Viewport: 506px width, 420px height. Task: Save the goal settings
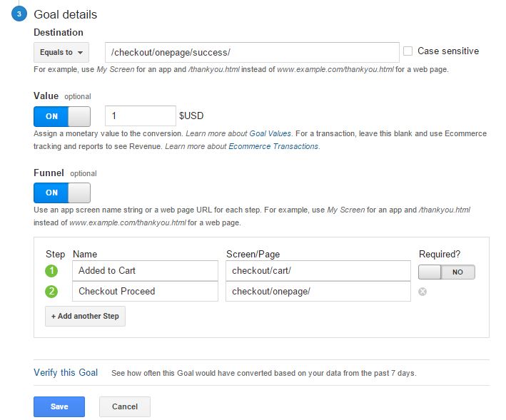tap(59, 406)
